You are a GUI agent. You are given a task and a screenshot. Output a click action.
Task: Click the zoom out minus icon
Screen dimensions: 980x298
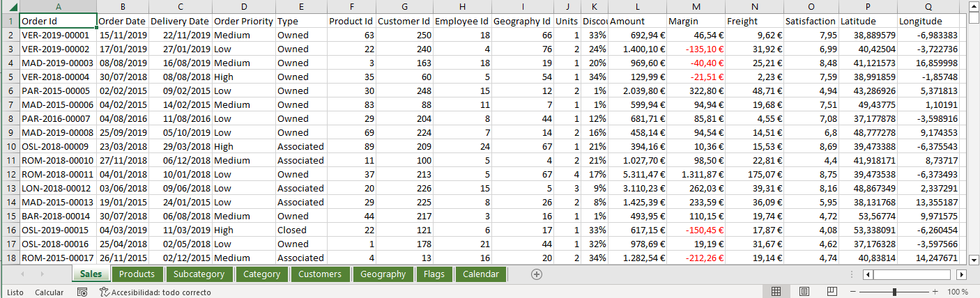[x=855, y=292]
